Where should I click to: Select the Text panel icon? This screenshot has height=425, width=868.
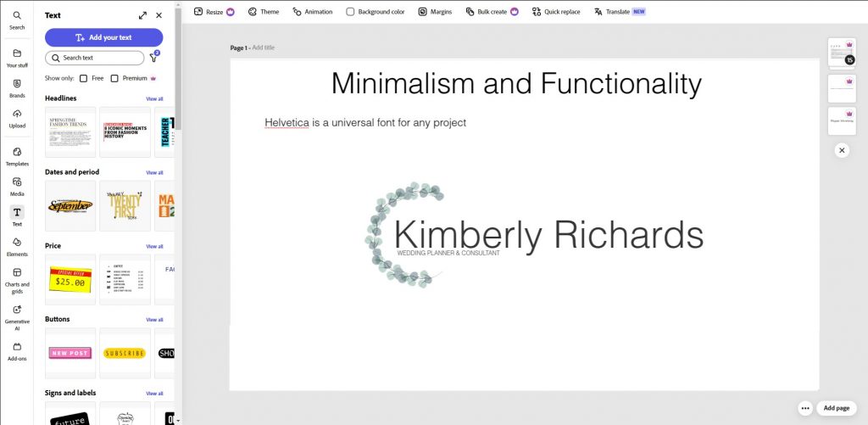[17, 216]
